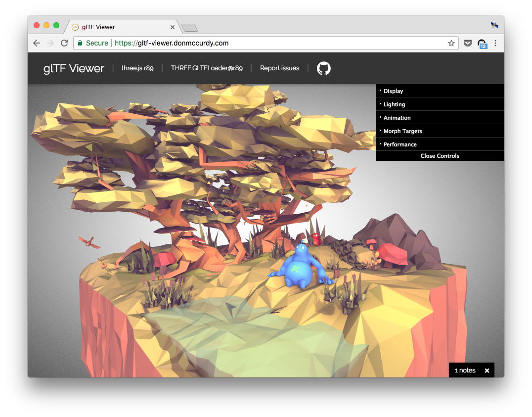The image size is (532, 417).
Task: Click the '1 notes.' text
Action: coord(466,371)
